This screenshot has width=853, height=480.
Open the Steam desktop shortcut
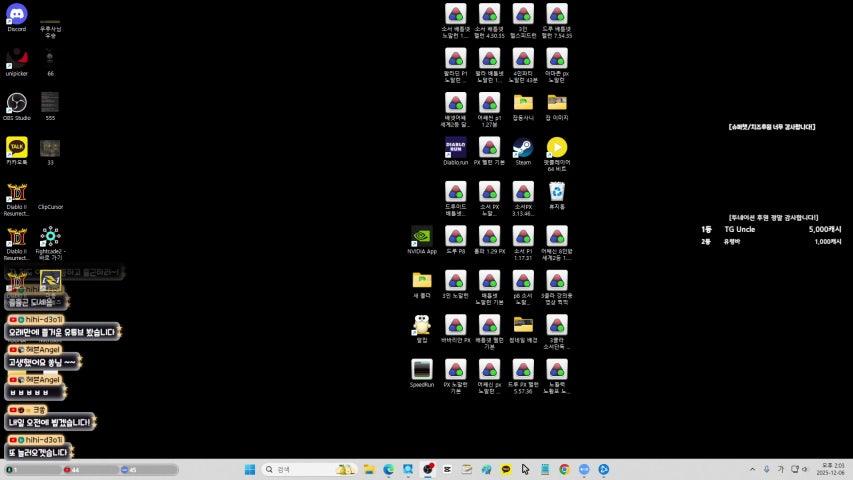tap(523, 148)
